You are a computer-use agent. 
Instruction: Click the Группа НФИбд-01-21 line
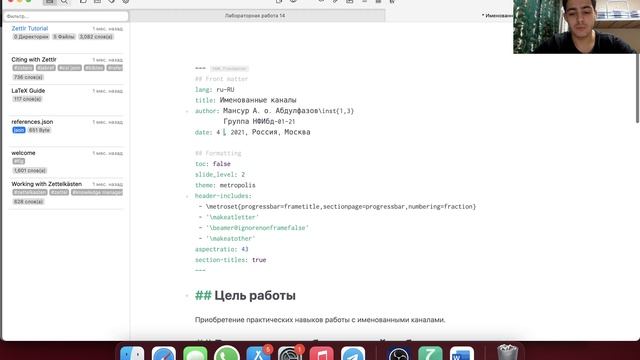(259, 122)
